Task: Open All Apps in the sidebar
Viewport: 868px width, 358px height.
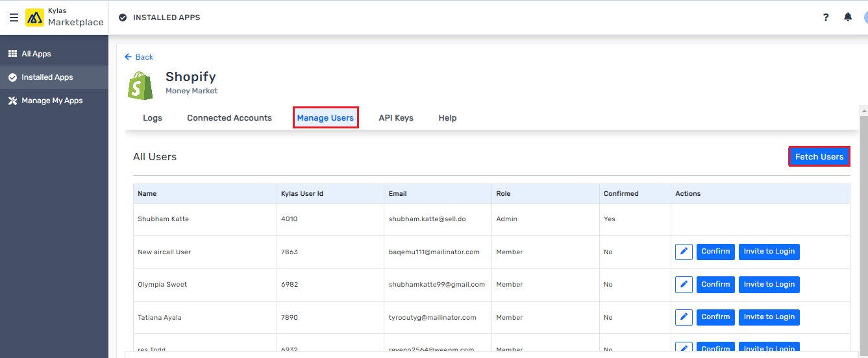Action: click(x=54, y=54)
